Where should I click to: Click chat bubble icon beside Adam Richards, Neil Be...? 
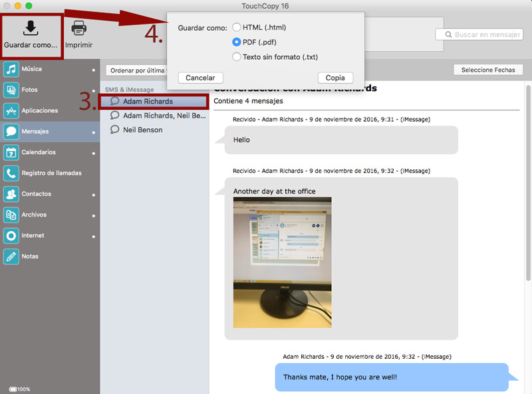[114, 116]
